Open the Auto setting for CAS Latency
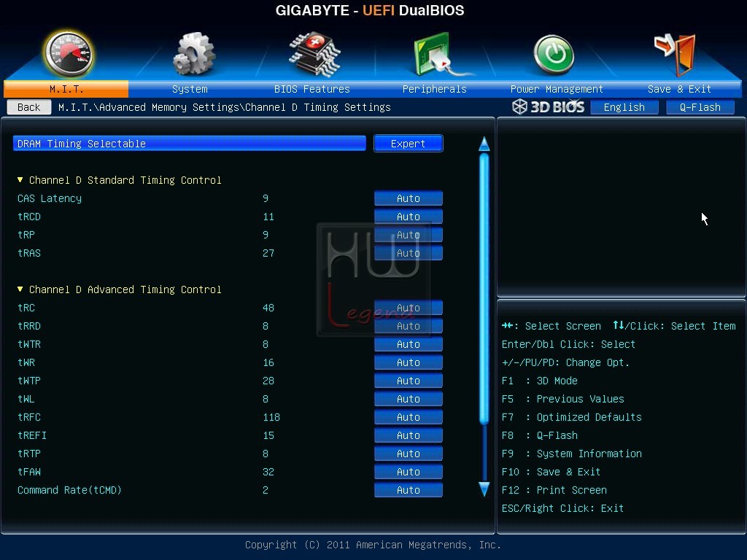This screenshot has height=560, width=747. [x=409, y=198]
